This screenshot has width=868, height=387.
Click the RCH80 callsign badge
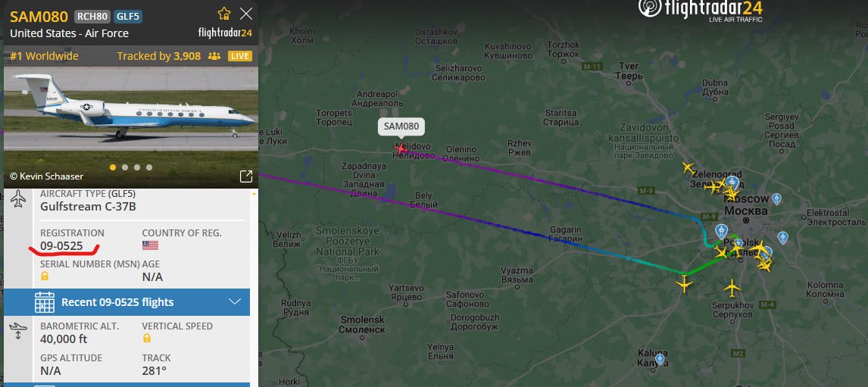92,17
